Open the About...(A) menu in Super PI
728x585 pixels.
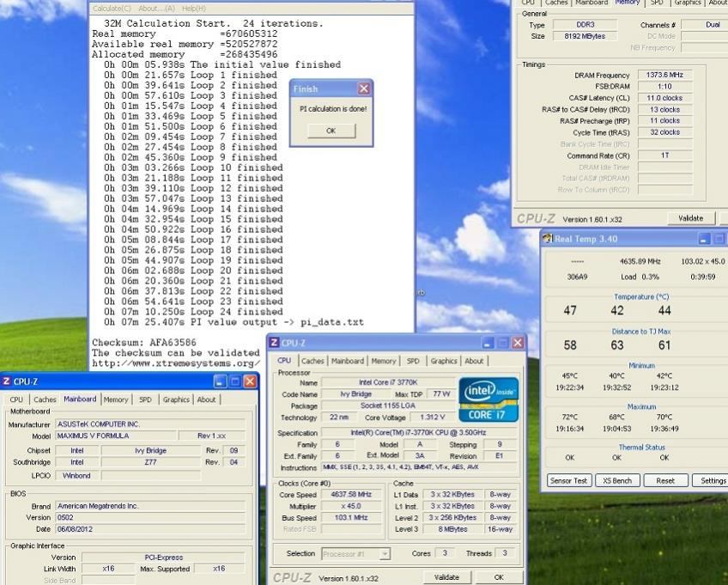[156, 9]
